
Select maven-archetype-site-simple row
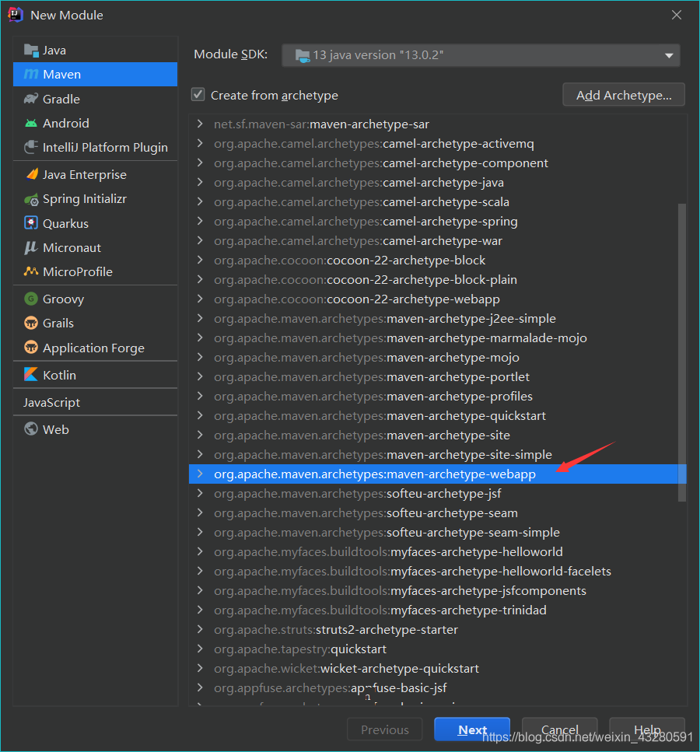pyautogui.click(x=438, y=455)
